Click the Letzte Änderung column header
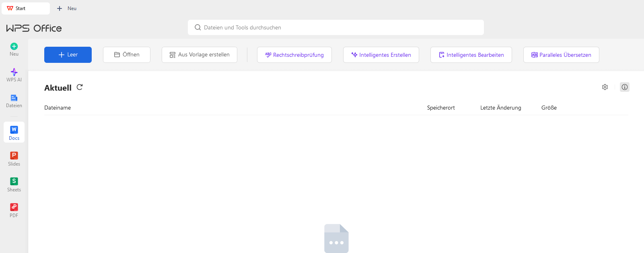Viewport: 644px width, 253px height. (501, 108)
